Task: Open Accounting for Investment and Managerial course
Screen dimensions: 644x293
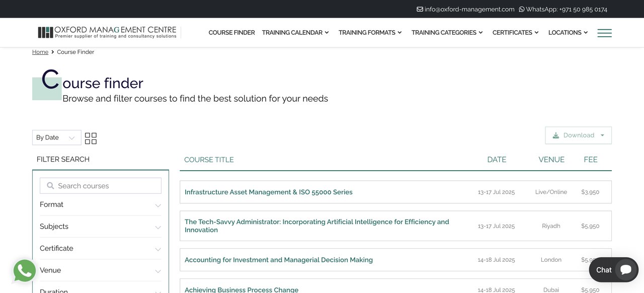Action: 279,260
